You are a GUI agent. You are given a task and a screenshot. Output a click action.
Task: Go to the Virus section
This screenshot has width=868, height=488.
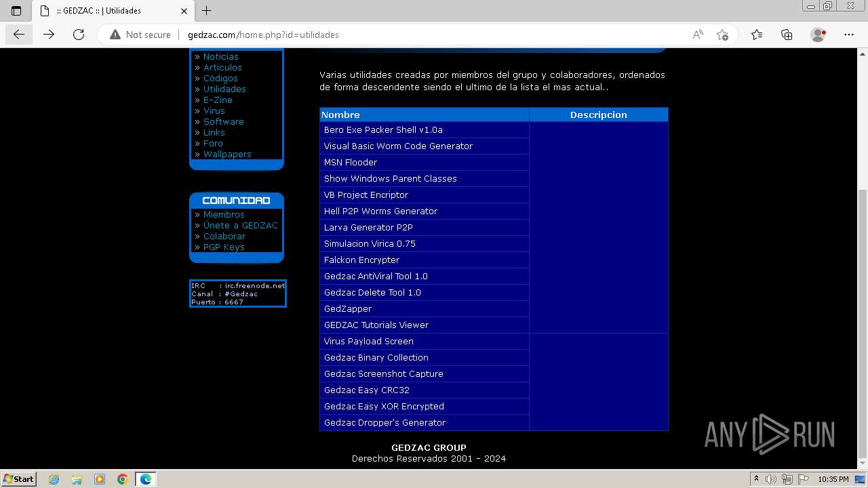(x=214, y=110)
